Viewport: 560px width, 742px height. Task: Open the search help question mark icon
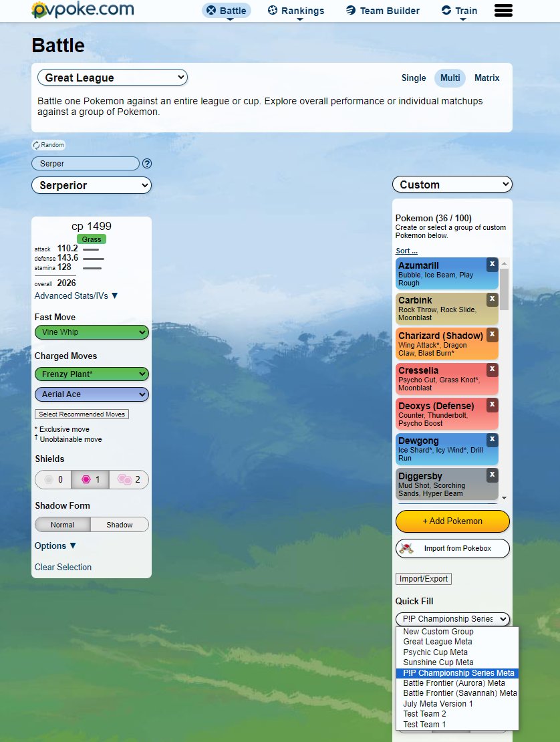coord(147,164)
